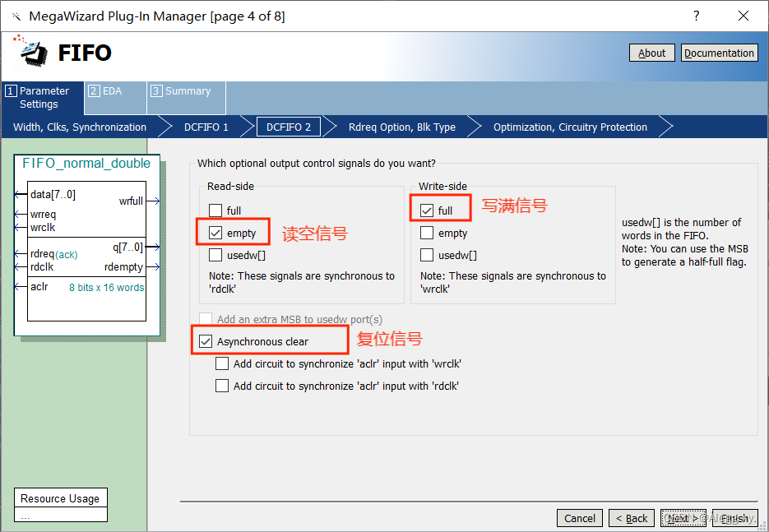The image size is (769, 532).
Task: Open the Summary tab
Action: pos(187,98)
